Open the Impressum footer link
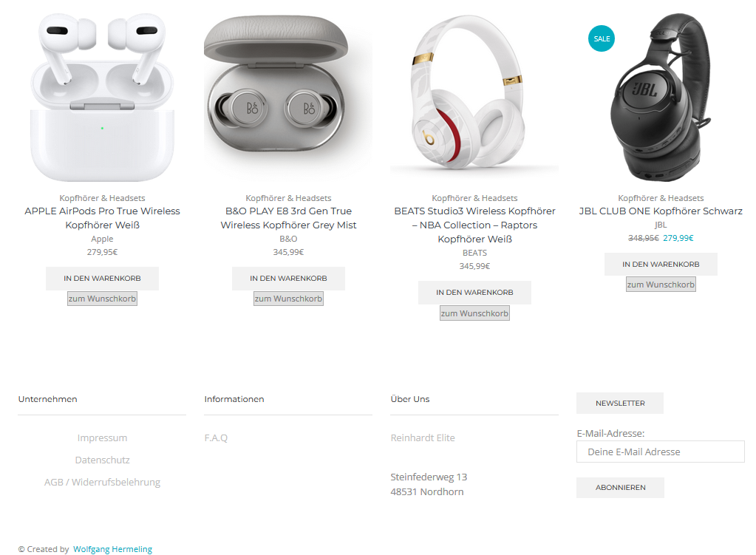This screenshot has height=555, width=756. point(102,437)
